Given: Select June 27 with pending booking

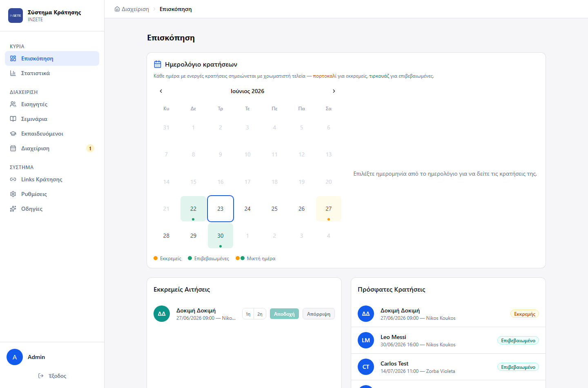Looking at the screenshot, I should click(x=329, y=209).
